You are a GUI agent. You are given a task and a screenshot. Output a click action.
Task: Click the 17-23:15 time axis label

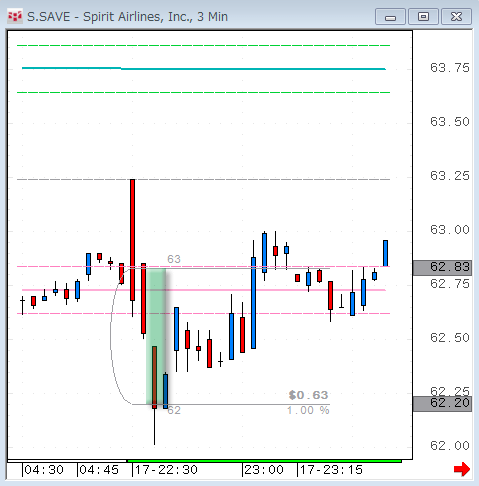(x=331, y=470)
